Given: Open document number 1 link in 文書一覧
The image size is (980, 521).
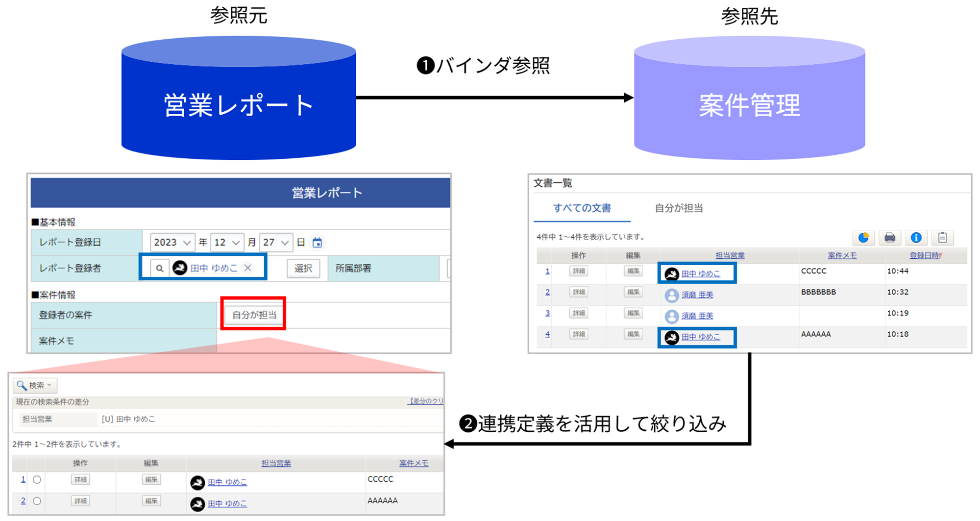Looking at the screenshot, I should click(x=547, y=271).
